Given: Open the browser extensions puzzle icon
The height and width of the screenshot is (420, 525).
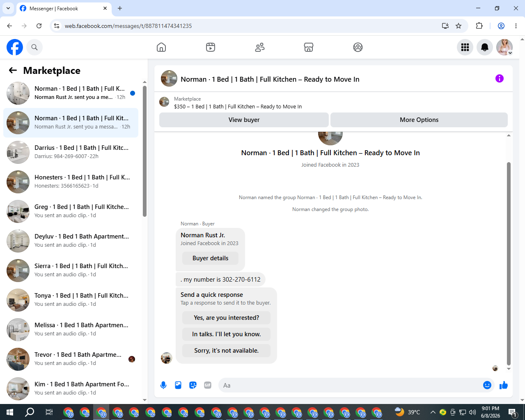Looking at the screenshot, I should point(479,26).
